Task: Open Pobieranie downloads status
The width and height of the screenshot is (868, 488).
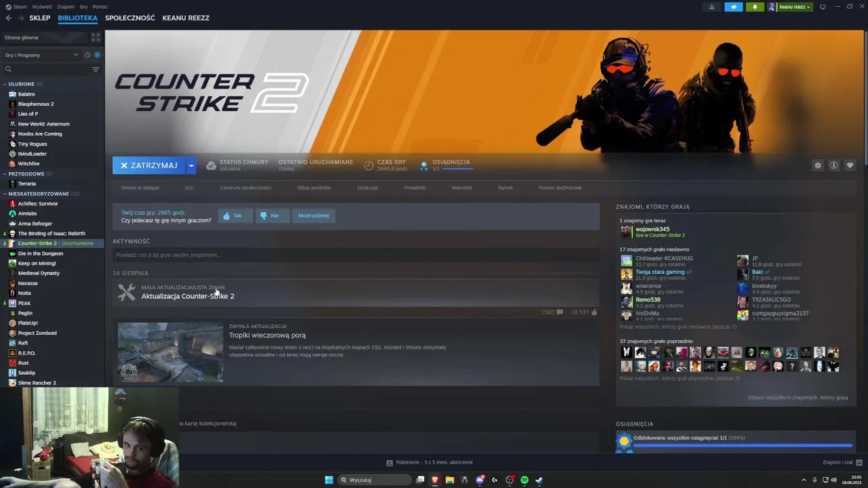Action: coord(429,462)
